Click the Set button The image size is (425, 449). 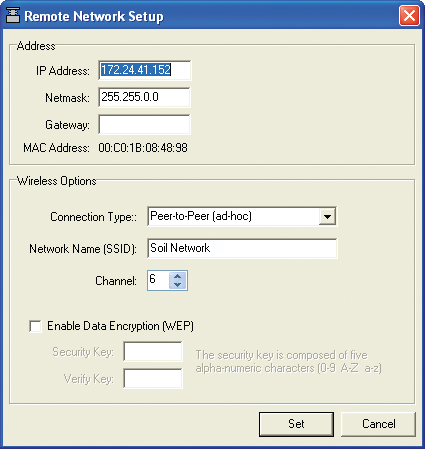[x=296, y=424]
